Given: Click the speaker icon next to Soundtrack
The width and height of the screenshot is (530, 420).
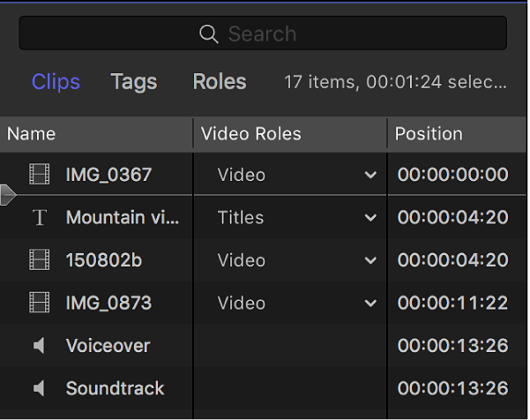Looking at the screenshot, I should (39, 388).
